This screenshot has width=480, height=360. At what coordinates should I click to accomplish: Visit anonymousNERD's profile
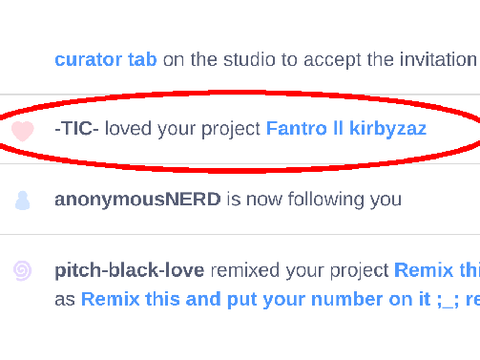point(137,199)
